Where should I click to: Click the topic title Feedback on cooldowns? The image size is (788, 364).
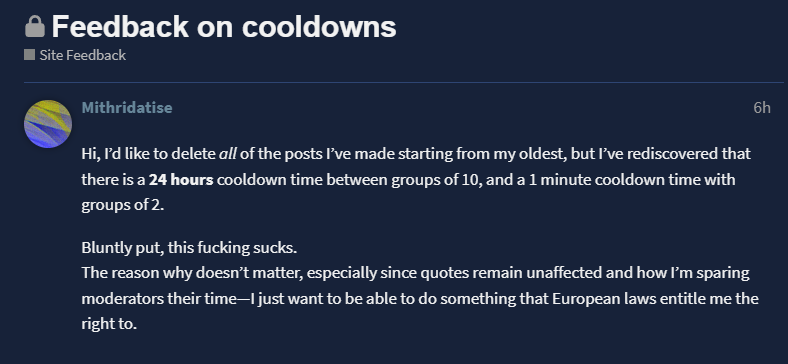coord(224,27)
